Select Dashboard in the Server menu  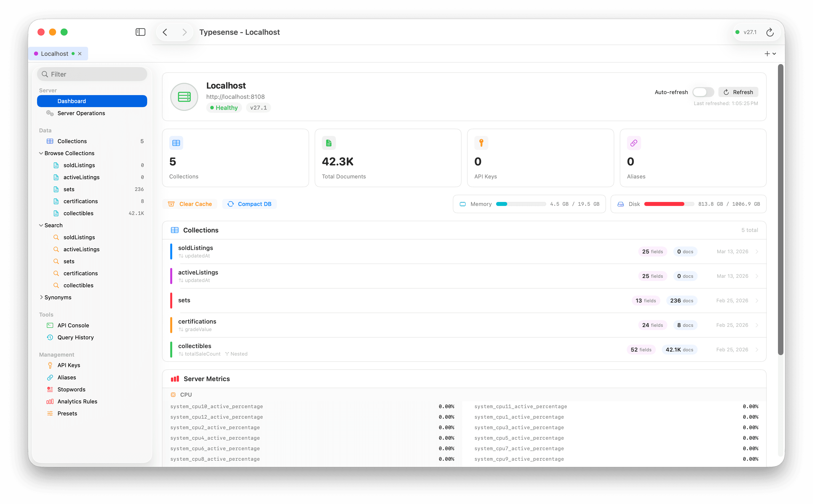click(x=92, y=101)
